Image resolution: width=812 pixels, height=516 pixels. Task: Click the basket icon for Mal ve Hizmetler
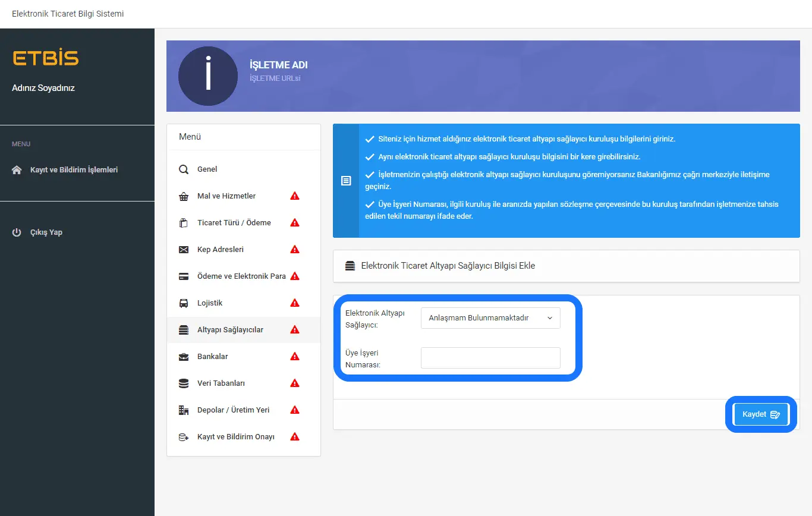(184, 196)
